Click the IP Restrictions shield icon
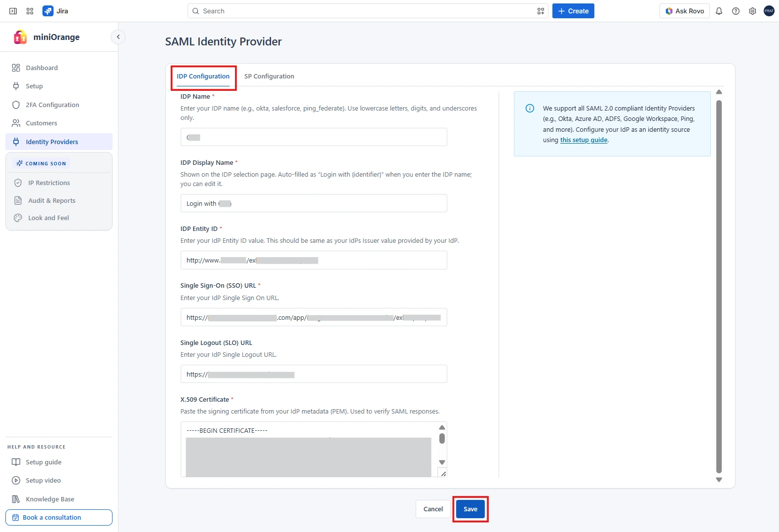 (18, 183)
